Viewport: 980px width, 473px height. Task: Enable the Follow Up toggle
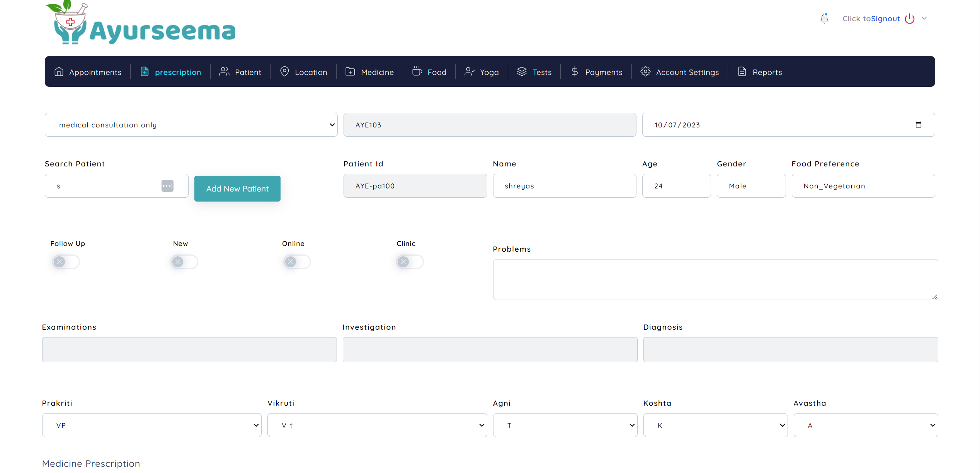66,262
